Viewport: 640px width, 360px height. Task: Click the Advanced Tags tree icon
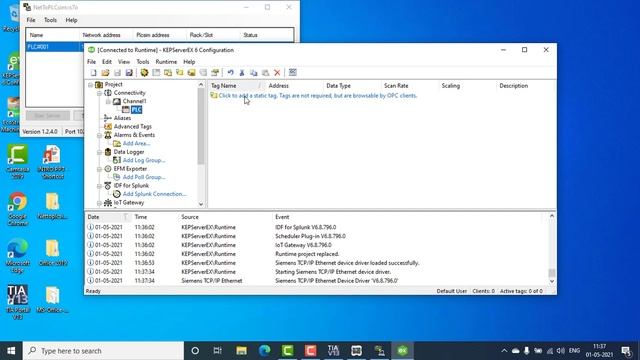click(108, 127)
